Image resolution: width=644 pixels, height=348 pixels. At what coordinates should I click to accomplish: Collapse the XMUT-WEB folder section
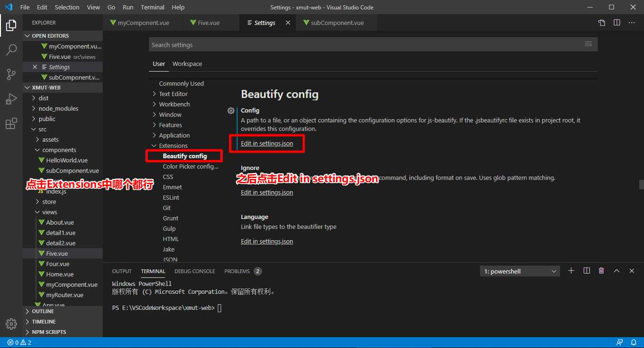point(63,88)
